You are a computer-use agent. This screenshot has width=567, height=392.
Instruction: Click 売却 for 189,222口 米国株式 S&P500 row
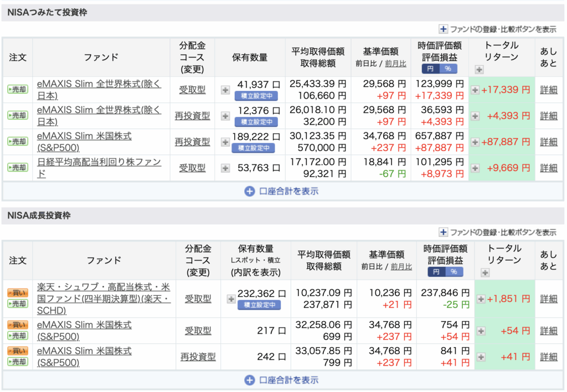tap(18, 141)
